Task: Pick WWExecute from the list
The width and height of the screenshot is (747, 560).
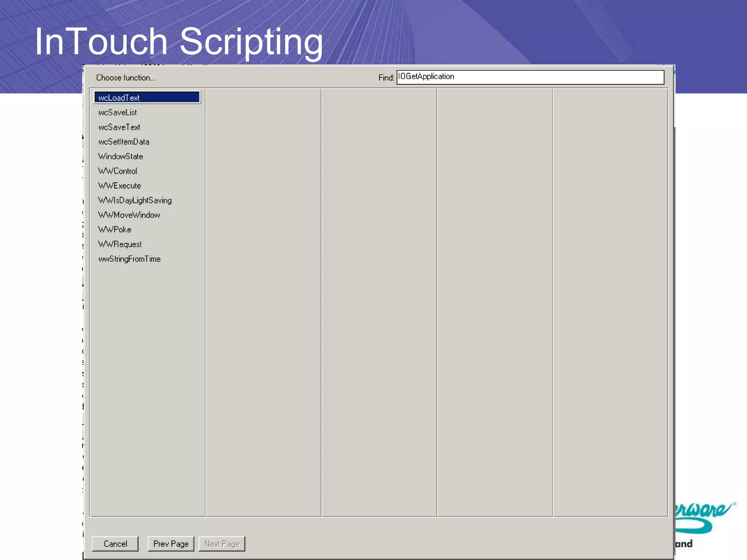Action: pyautogui.click(x=119, y=185)
